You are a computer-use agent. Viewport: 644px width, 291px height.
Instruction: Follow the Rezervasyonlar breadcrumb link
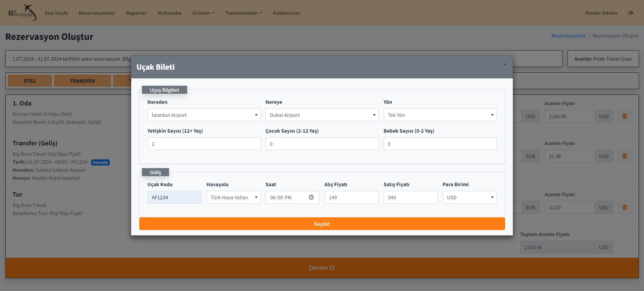pyautogui.click(x=568, y=36)
